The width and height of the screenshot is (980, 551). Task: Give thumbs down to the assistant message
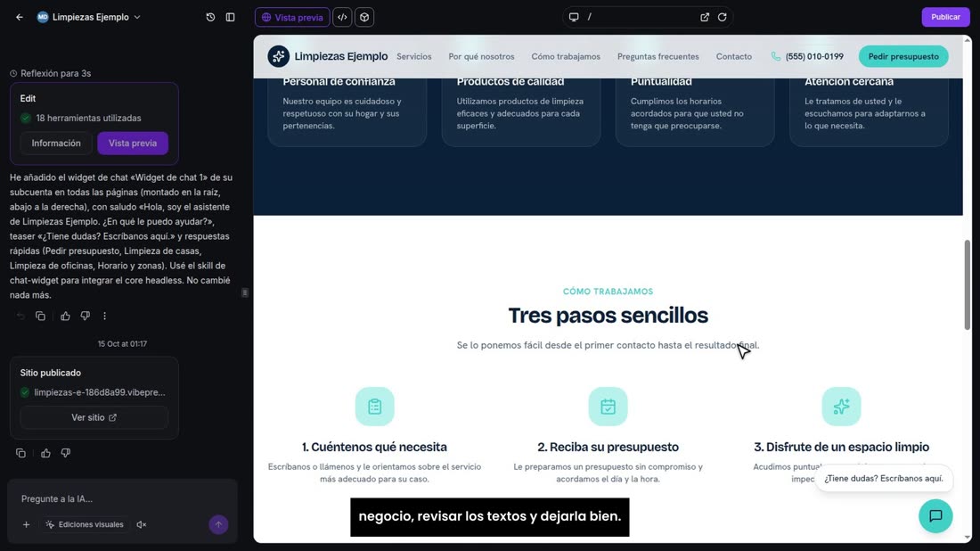coord(85,316)
